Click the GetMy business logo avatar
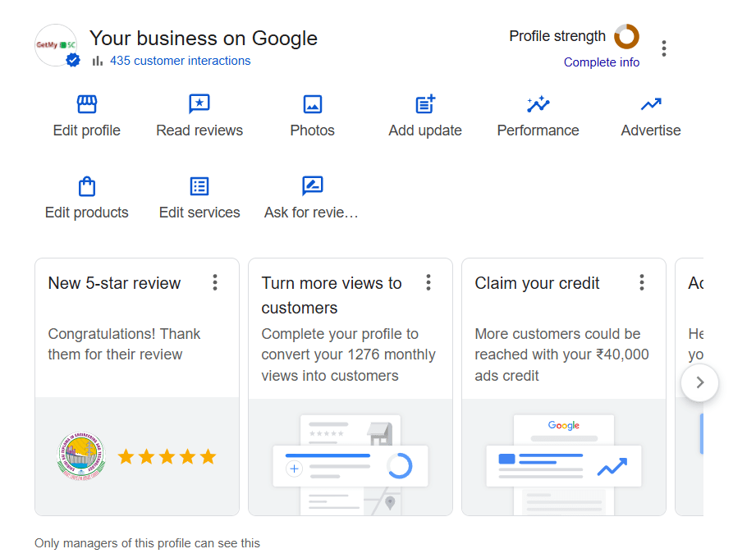 click(x=56, y=45)
